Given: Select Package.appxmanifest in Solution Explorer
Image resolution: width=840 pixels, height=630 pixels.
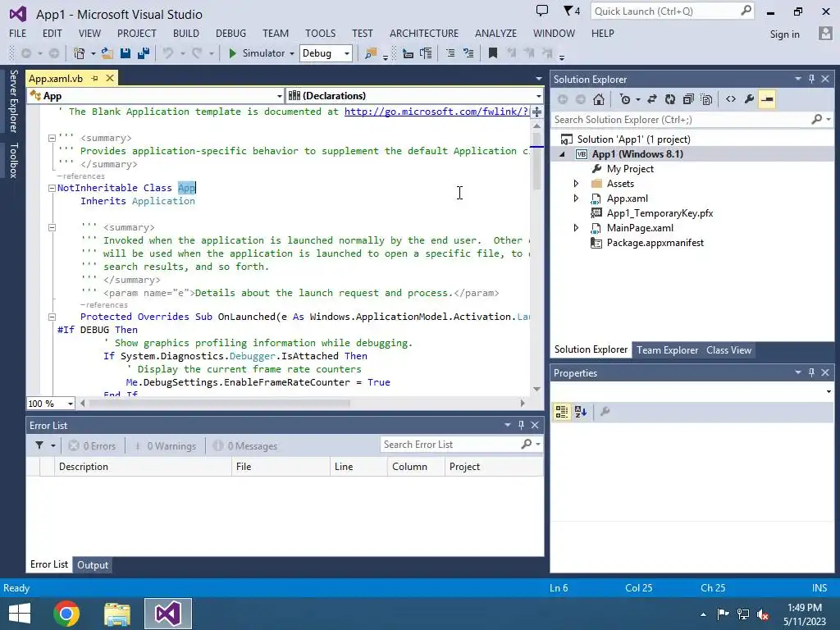Looking at the screenshot, I should point(655,243).
